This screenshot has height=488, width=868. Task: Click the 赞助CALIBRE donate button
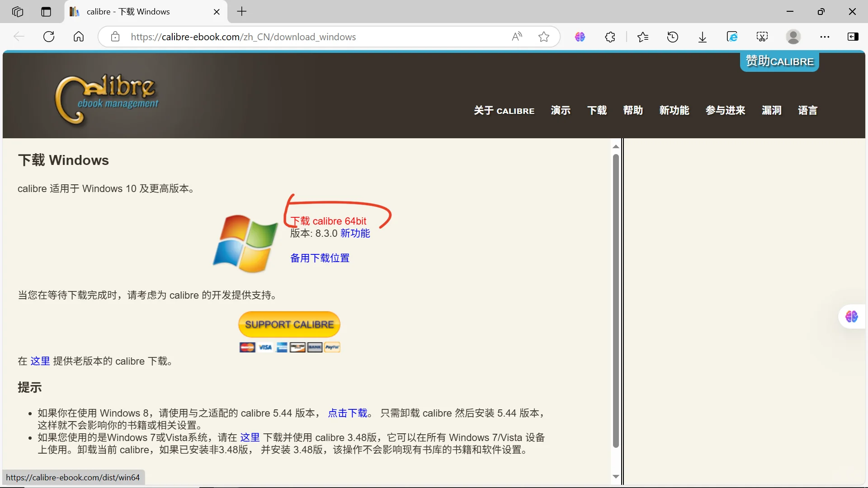(x=779, y=61)
